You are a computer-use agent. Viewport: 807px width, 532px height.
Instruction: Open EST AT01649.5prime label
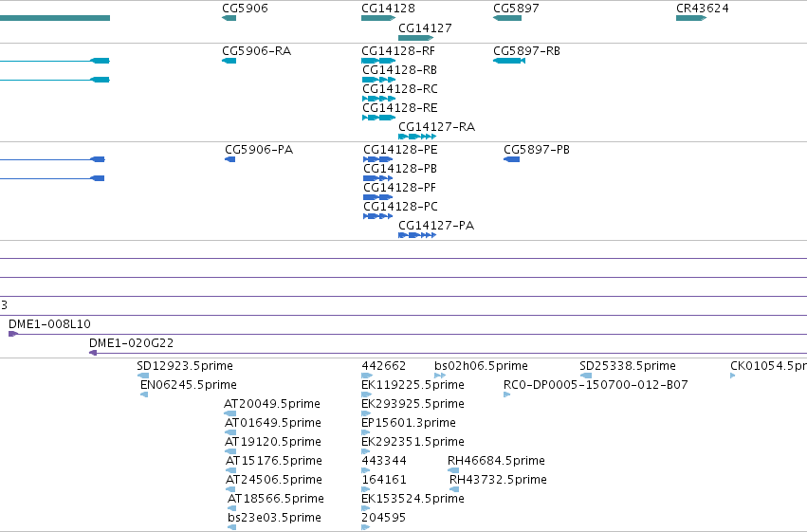click(273, 423)
